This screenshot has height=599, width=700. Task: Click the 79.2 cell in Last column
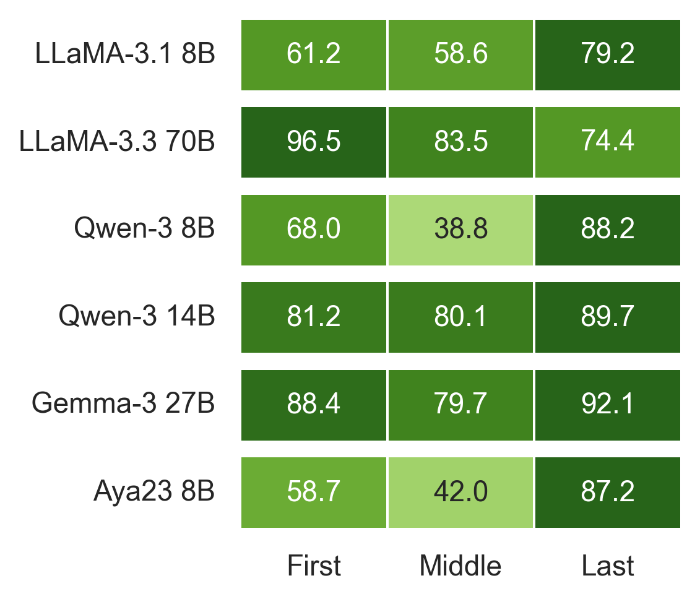[x=607, y=54]
